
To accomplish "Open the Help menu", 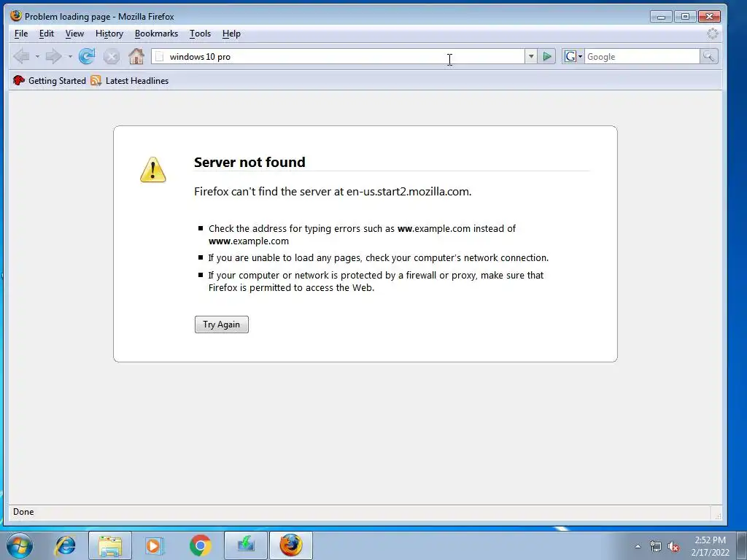I will [x=231, y=34].
